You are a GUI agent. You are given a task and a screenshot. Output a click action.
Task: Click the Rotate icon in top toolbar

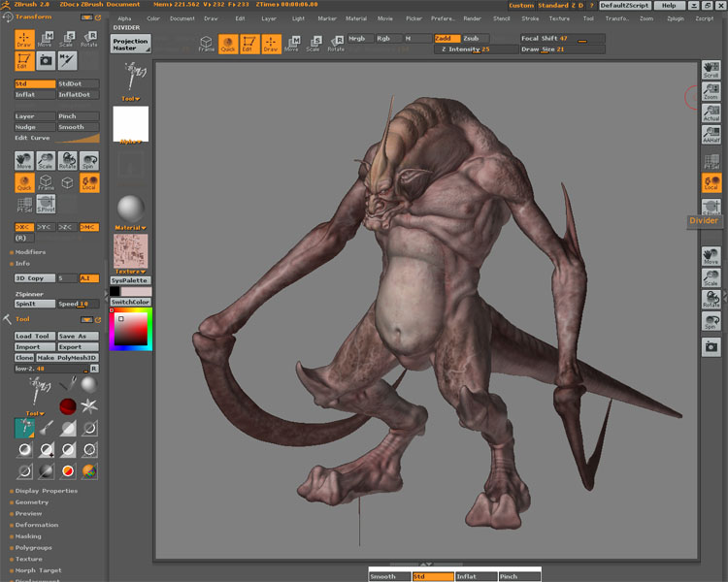[x=336, y=44]
